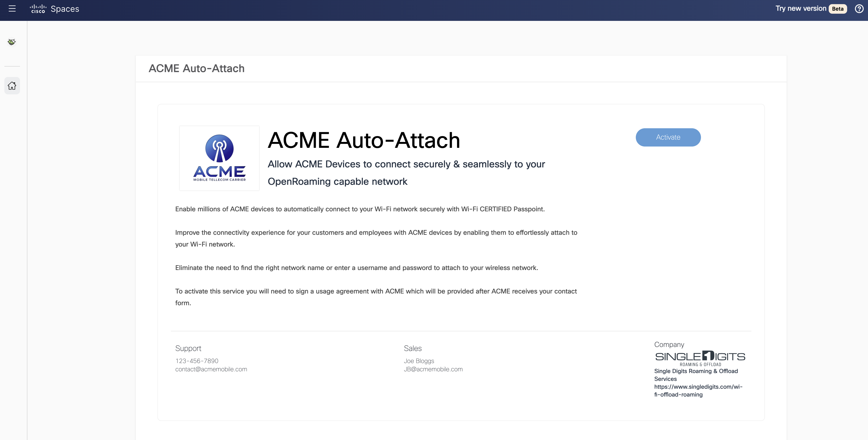Click the JB@acmemobile.com sales email

[433, 369]
